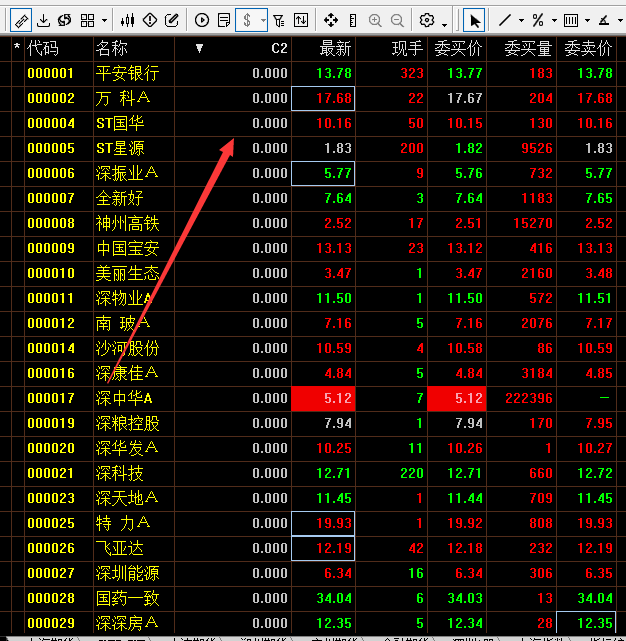
Task: Click the vertical ruler measure icon
Action: (x=353, y=20)
